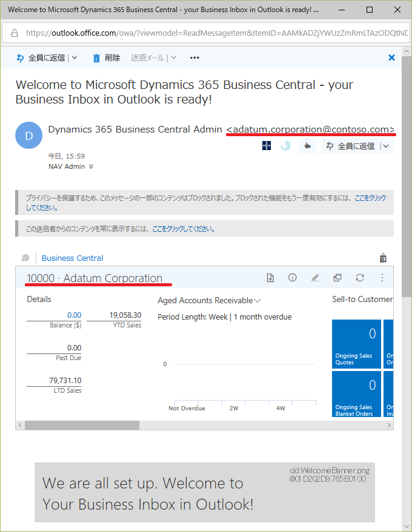The width and height of the screenshot is (412, 532).
Task: Click the Sell-to Customer heading
Action: pyautogui.click(x=362, y=299)
